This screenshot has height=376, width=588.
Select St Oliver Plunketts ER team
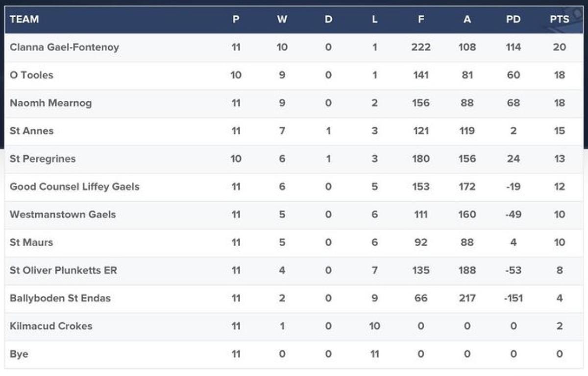63,271
